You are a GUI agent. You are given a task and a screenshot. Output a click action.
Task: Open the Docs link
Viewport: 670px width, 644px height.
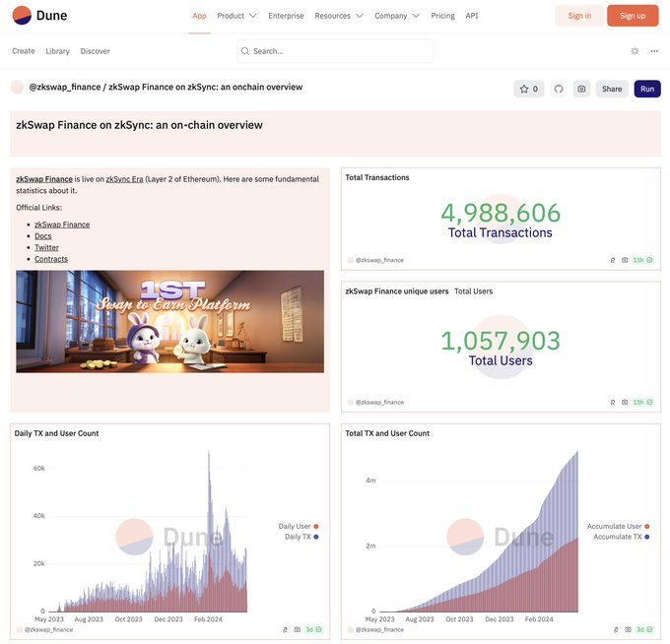pyautogui.click(x=42, y=236)
